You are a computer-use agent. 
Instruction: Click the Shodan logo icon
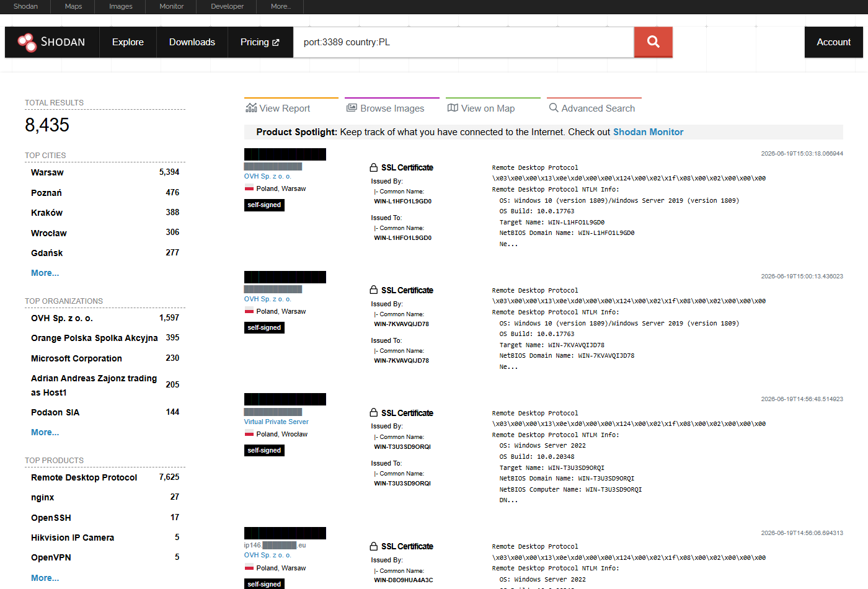click(27, 42)
